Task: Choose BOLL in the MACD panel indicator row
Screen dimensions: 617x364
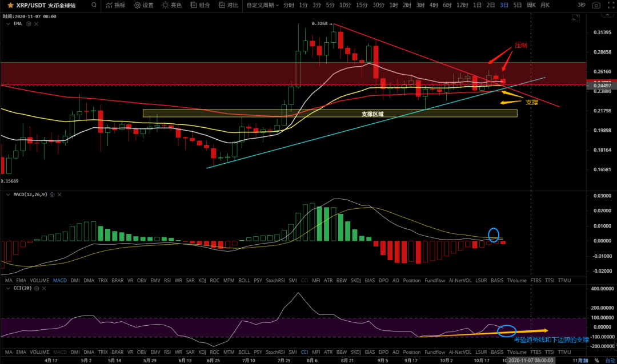Action: pos(244,280)
